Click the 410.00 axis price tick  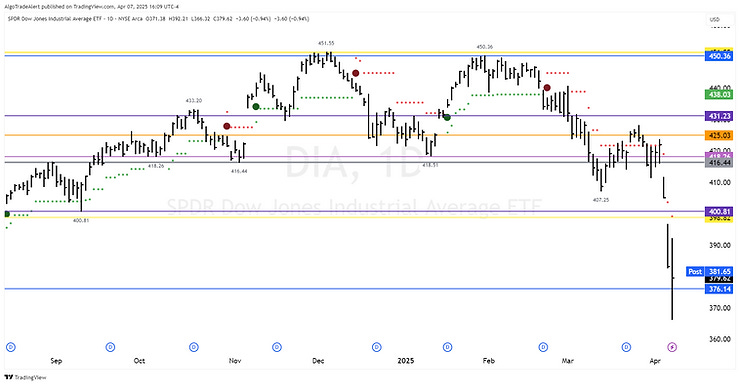(x=720, y=183)
